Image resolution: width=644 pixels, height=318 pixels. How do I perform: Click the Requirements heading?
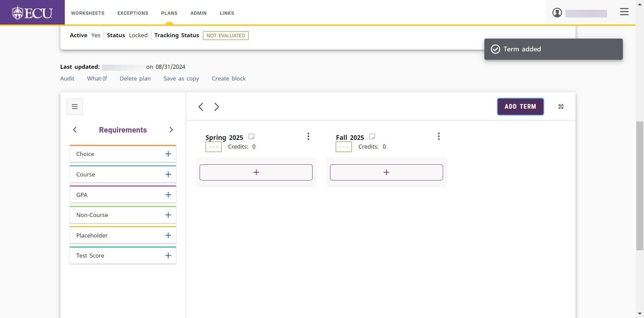[x=123, y=130]
